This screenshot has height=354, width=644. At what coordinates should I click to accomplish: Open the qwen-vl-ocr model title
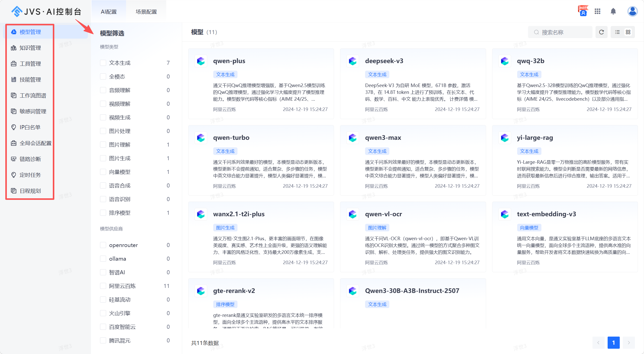(384, 214)
